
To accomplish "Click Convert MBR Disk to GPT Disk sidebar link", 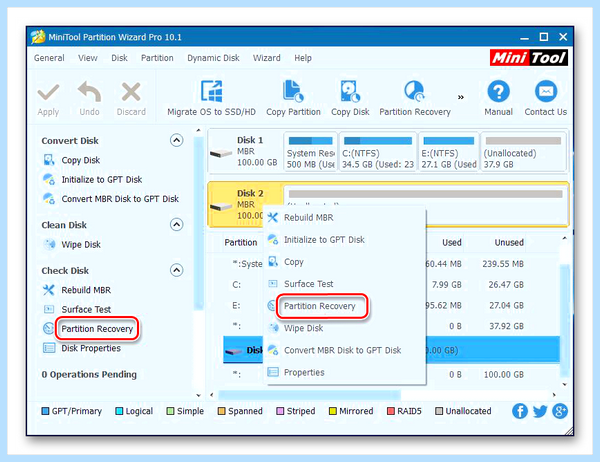I will click(120, 199).
